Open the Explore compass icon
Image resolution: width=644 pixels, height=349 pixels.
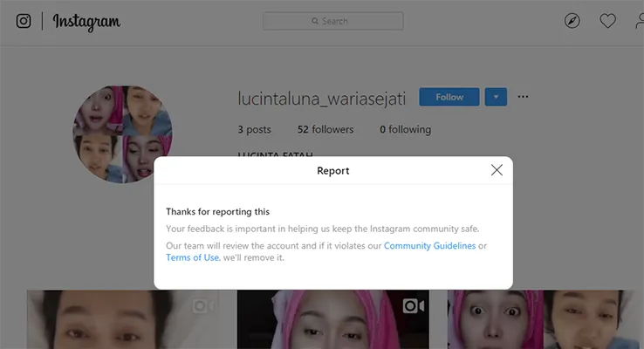(x=572, y=21)
